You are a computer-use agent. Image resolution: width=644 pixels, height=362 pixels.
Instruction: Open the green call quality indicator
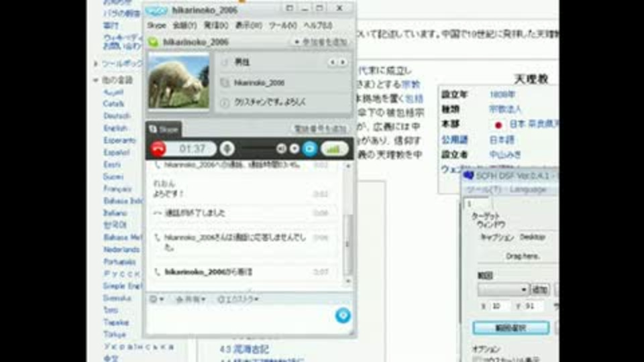click(335, 149)
